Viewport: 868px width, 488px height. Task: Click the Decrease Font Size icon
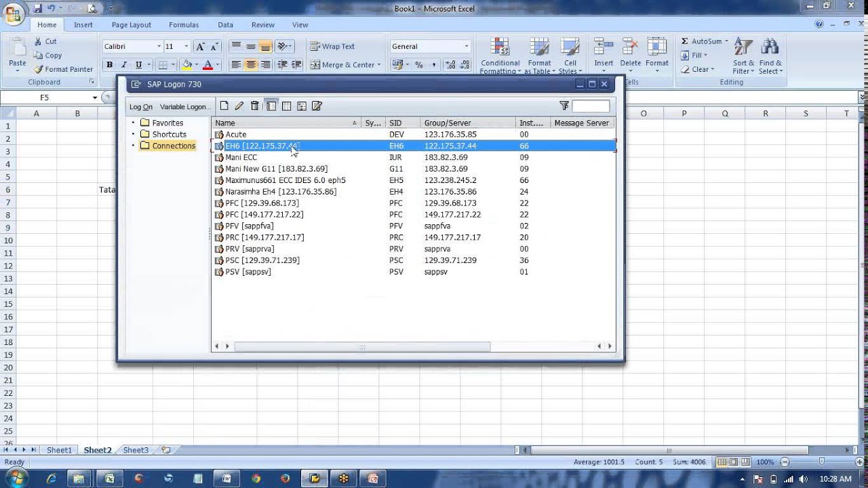214,47
